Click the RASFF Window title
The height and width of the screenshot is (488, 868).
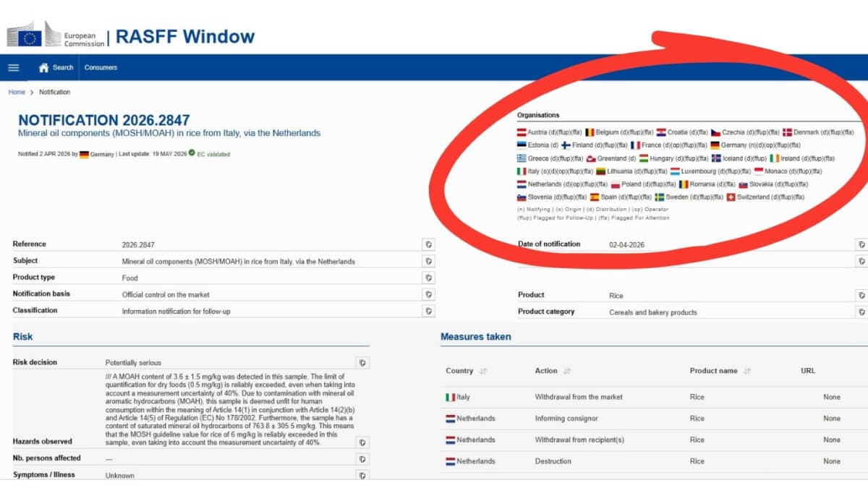[x=185, y=36]
